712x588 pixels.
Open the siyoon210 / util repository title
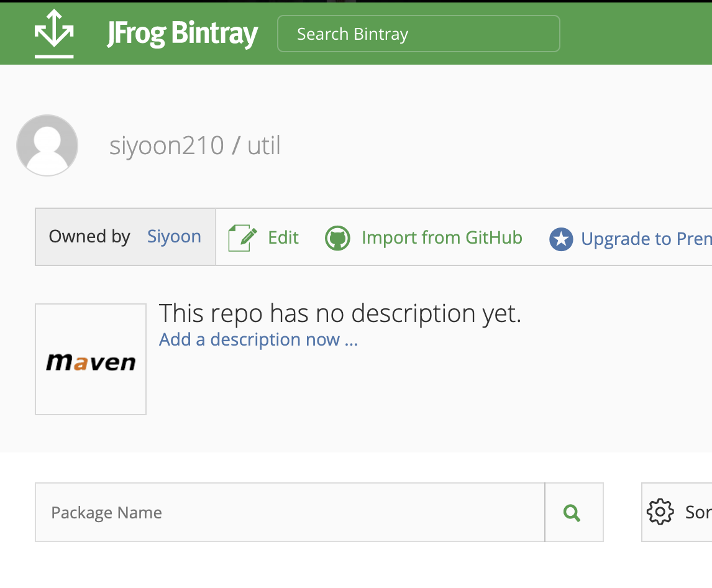click(x=195, y=145)
